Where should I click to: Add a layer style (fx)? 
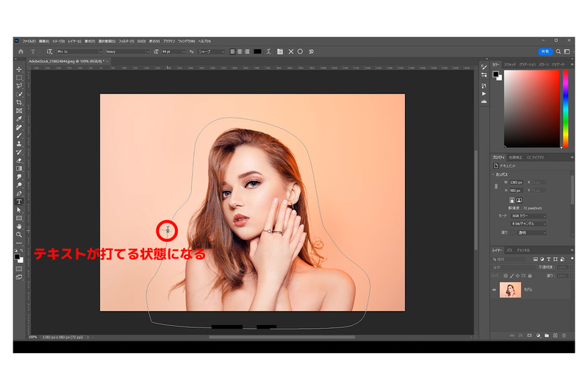coord(521,335)
